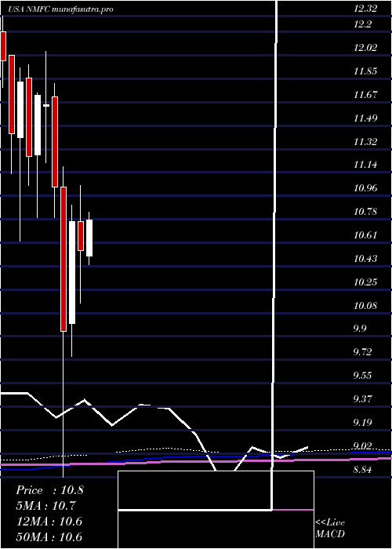Click the 11.14 price axis label
This screenshot has width=392, height=549.
click(x=365, y=165)
